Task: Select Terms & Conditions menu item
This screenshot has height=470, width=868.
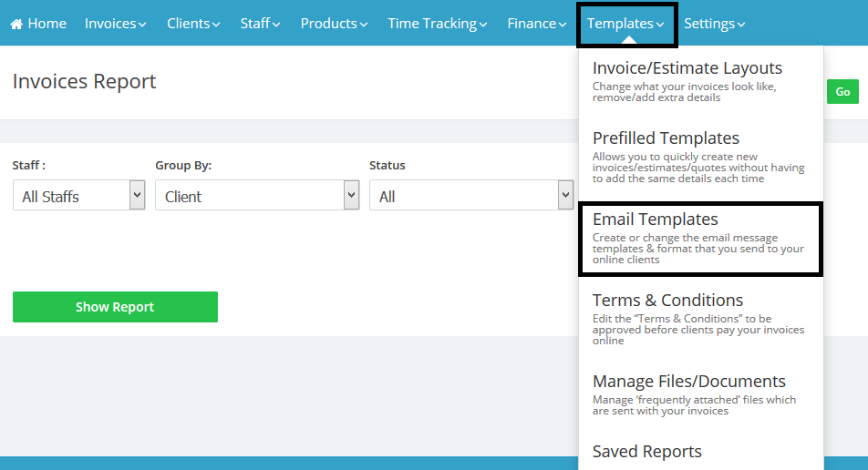Action: click(667, 301)
